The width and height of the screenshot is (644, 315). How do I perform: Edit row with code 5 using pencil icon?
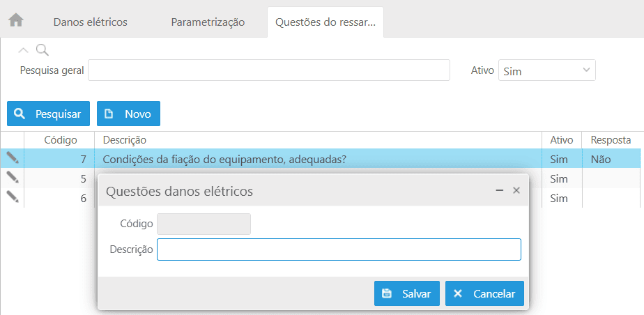coord(13,178)
